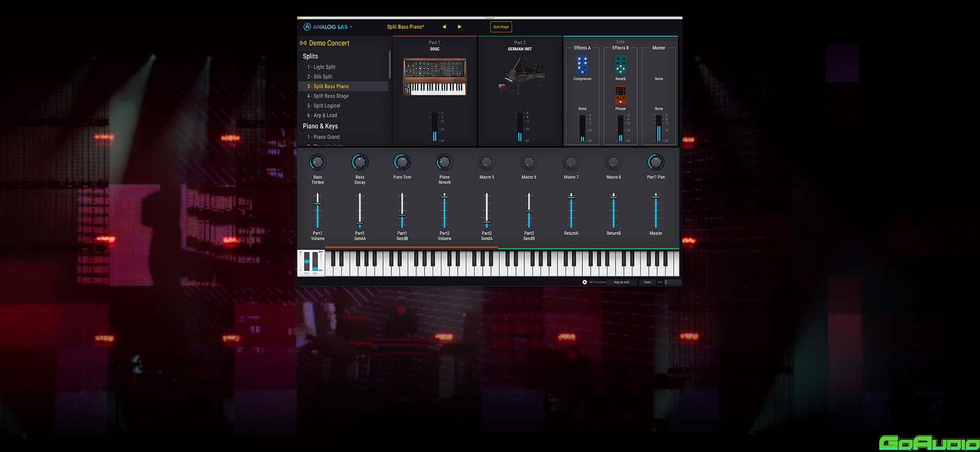The image size is (980, 452).
Task: Go to the next preset with right arrow
Action: 459,27
